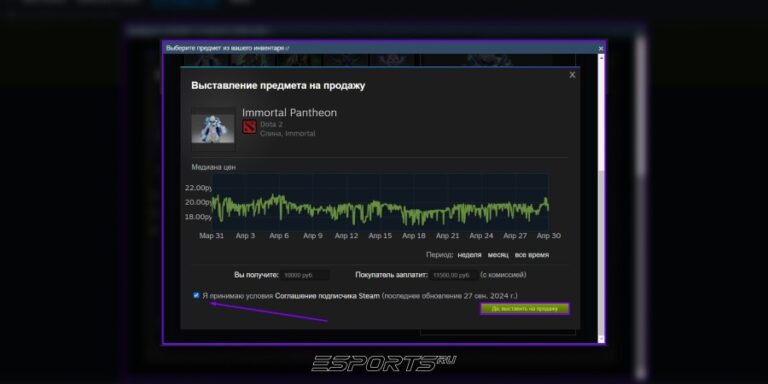Click the 'Апр 30' date label on graph
The height and width of the screenshot is (384, 768).
tap(549, 236)
